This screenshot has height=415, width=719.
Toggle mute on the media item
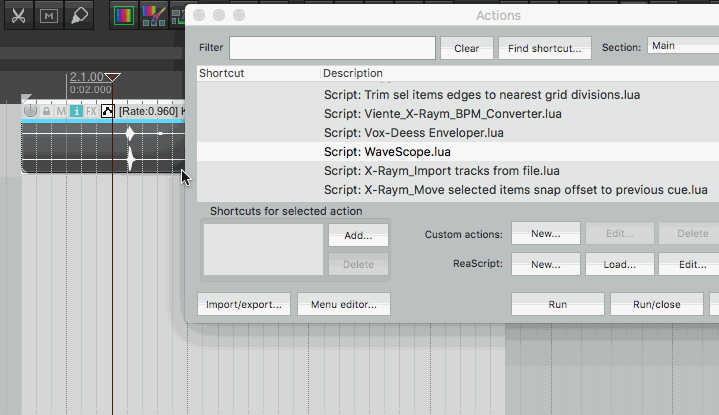60,111
